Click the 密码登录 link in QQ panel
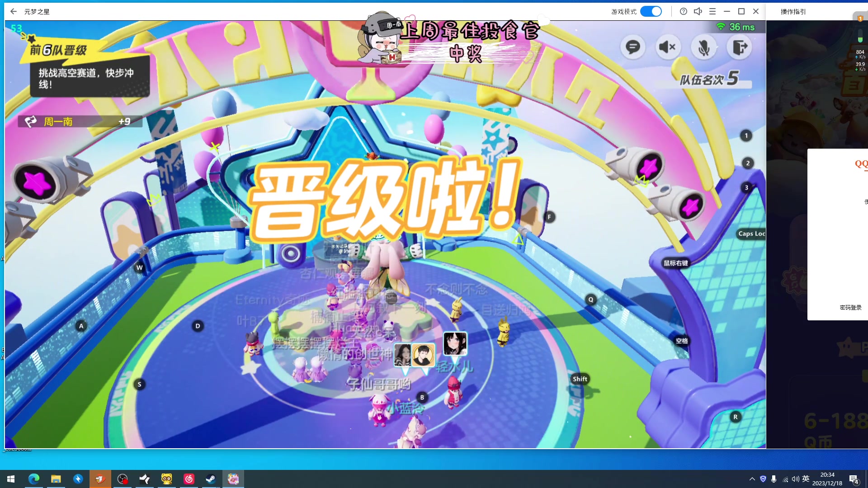Image resolution: width=868 pixels, height=488 pixels. (x=850, y=307)
